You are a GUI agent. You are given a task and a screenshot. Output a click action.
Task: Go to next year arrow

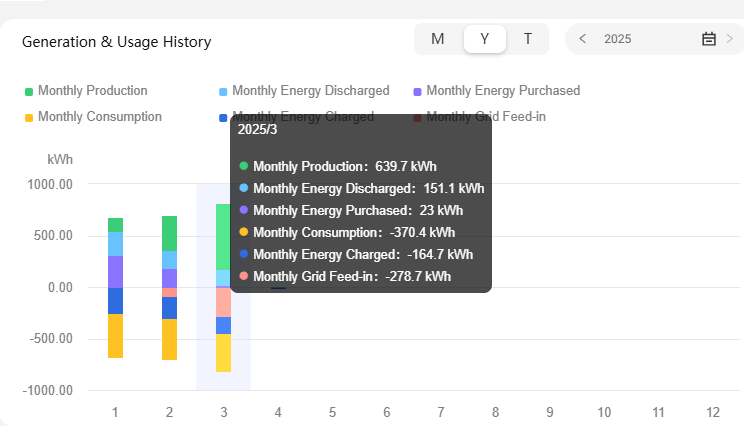pos(729,39)
